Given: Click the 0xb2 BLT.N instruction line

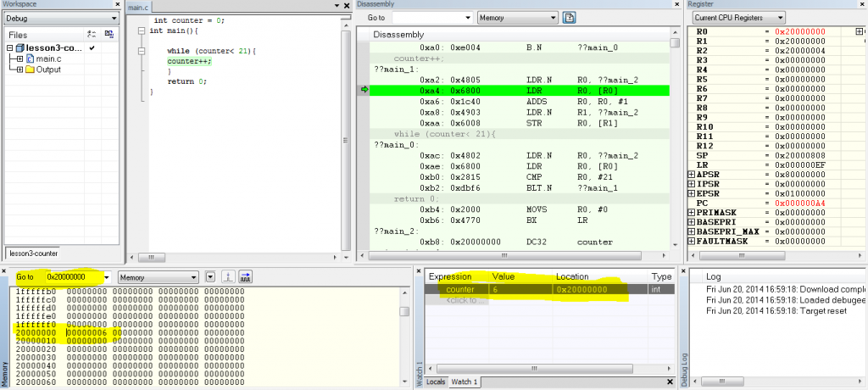Looking at the screenshot, I should click(x=520, y=188).
